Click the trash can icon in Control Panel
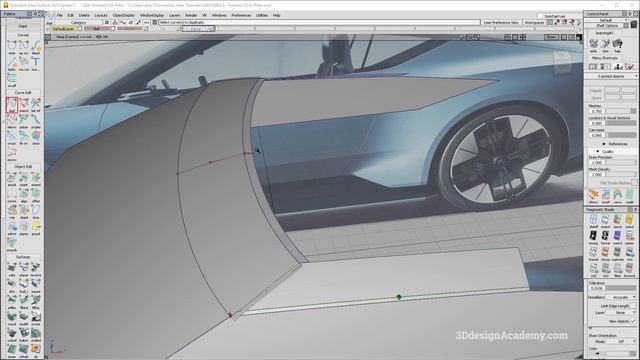 click(x=633, y=25)
